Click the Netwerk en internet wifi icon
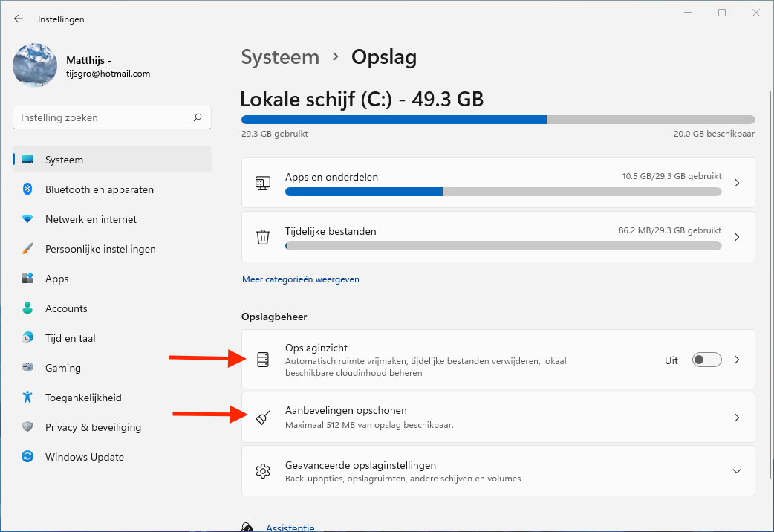The height and width of the screenshot is (532, 774). coord(27,219)
